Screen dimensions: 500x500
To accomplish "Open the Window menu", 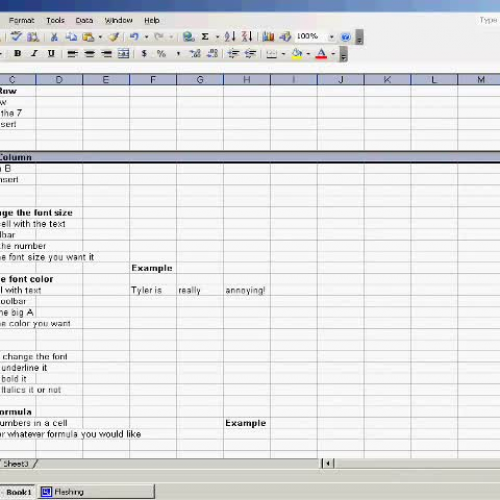I will (119, 21).
